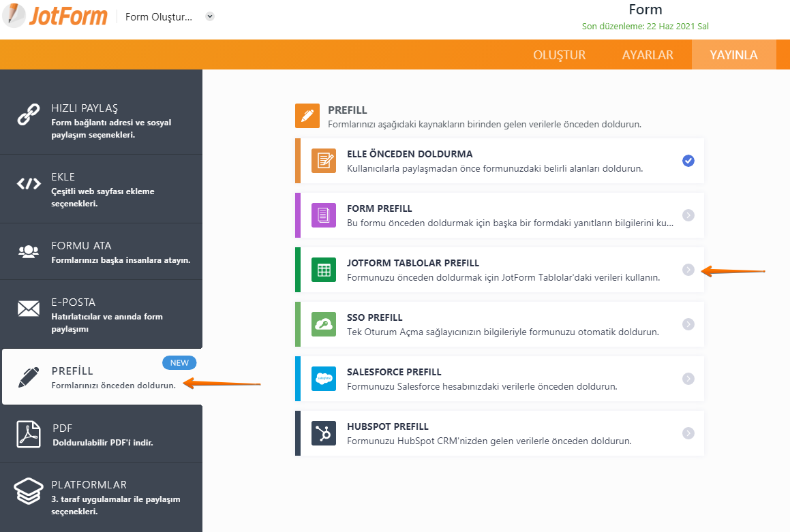Click the HubSpot logo icon
The height and width of the screenshot is (532, 790).
click(324, 433)
